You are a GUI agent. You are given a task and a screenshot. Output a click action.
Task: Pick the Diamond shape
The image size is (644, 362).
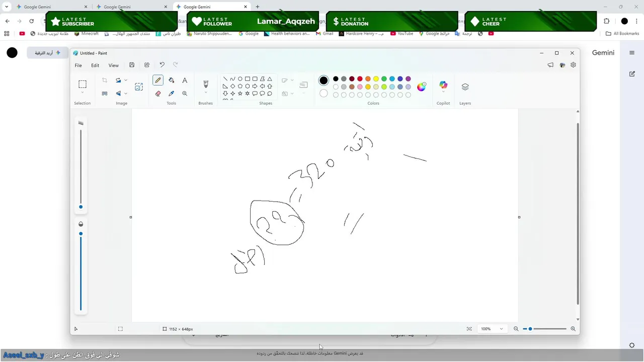click(232, 86)
